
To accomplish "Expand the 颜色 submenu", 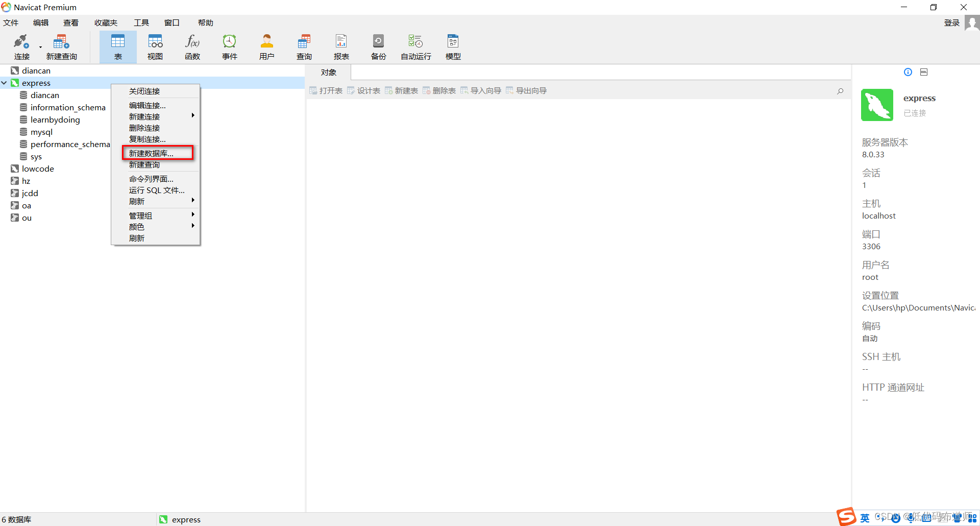I will click(x=156, y=227).
